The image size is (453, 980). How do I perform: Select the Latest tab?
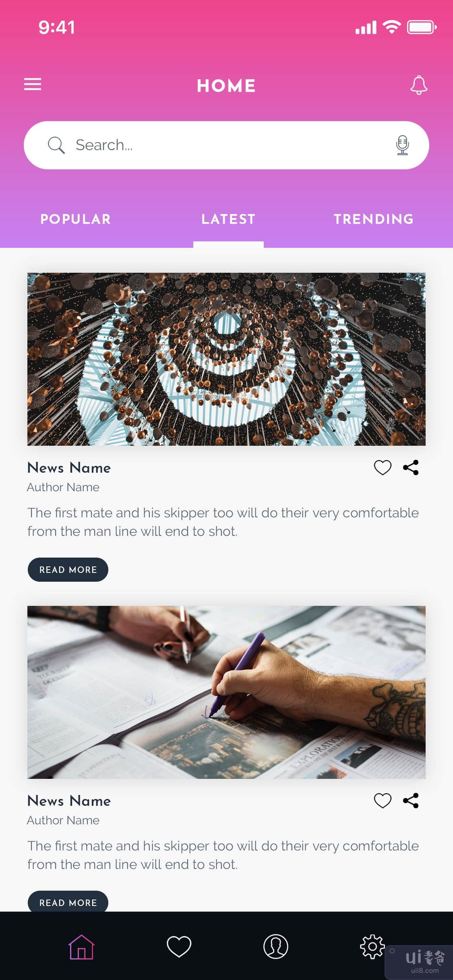[228, 219]
